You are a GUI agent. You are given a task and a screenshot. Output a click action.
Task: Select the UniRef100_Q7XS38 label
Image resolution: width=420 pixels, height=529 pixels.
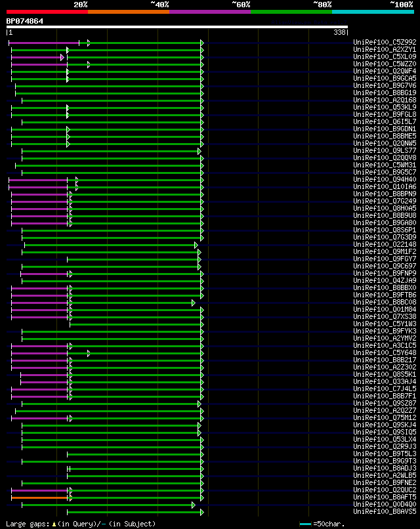pyautogui.click(x=385, y=317)
